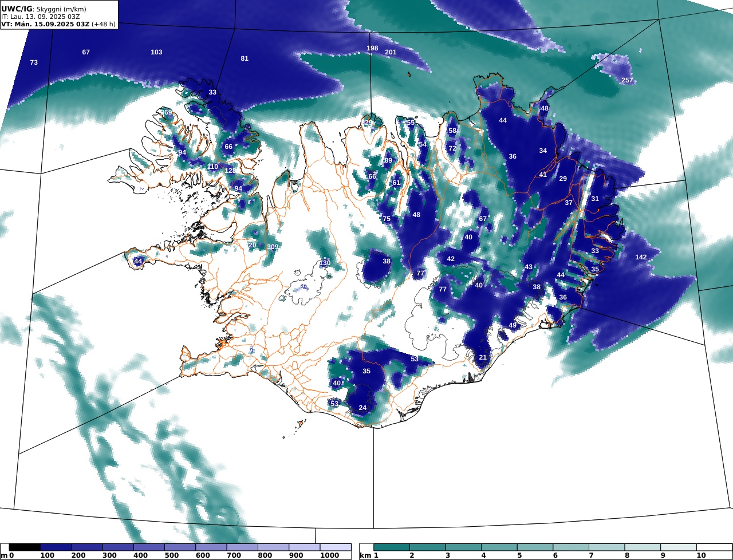
Task: Select the map value 81
Action: pos(245,58)
